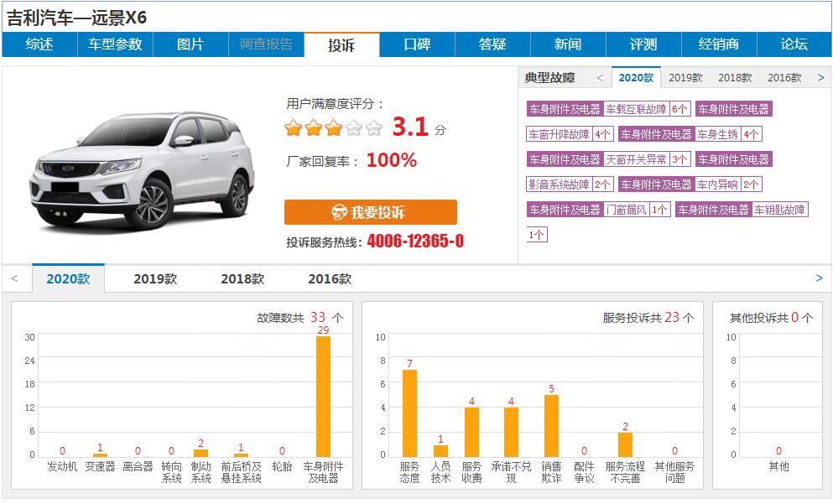Open the 答疑 tab
The height and width of the screenshot is (504, 833).
pyautogui.click(x=492, y=44)
